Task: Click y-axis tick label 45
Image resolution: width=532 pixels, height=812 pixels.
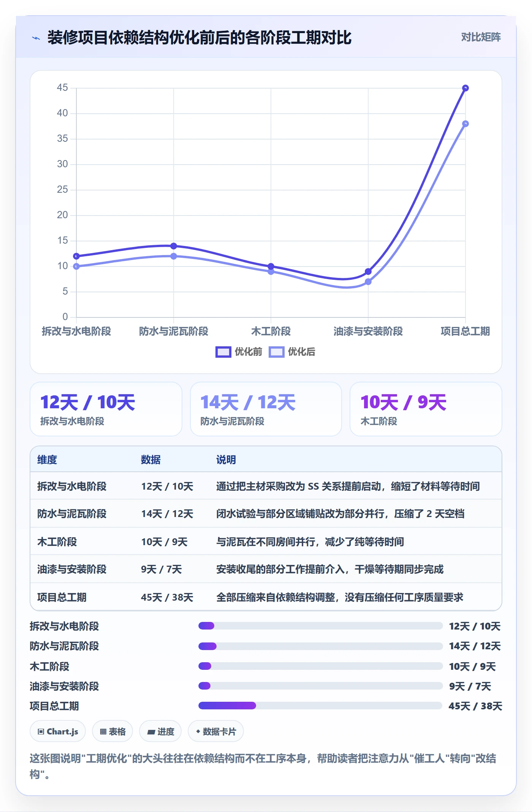Action: [62, 88]
